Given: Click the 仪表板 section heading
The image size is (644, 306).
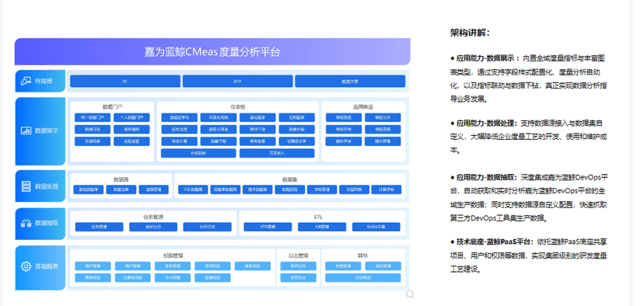Looking at the screenshot, I should click(238, 107).
